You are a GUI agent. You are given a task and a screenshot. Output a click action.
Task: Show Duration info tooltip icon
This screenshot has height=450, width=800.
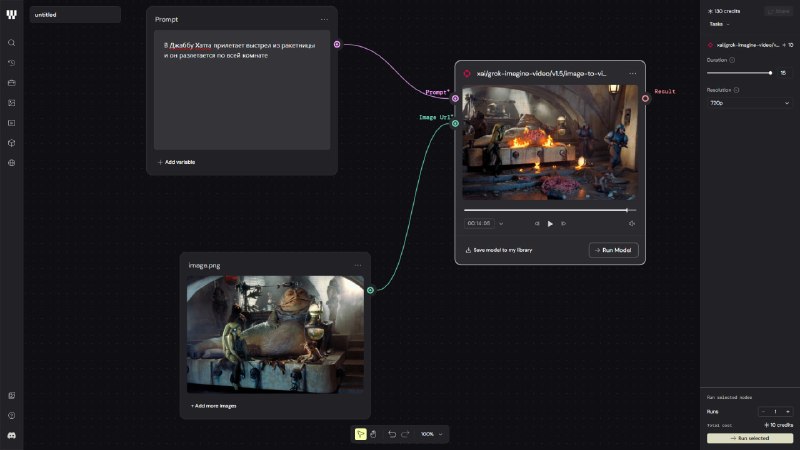tap(732, 60)
